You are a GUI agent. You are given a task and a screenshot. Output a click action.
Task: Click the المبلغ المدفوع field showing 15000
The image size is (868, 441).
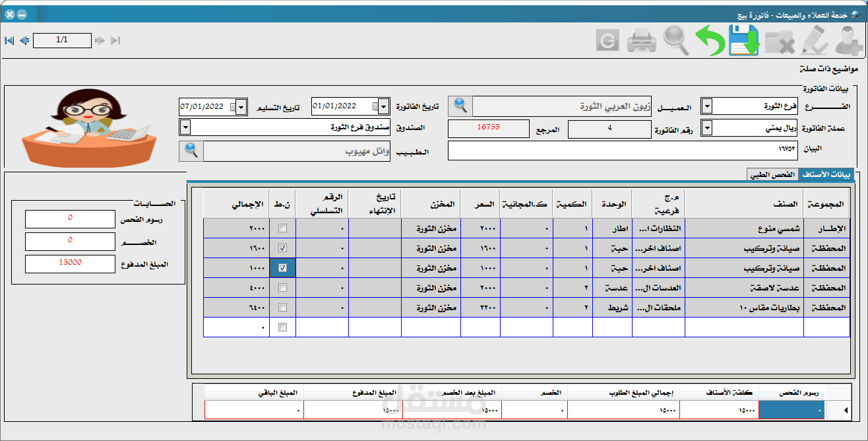click(71, 263)
